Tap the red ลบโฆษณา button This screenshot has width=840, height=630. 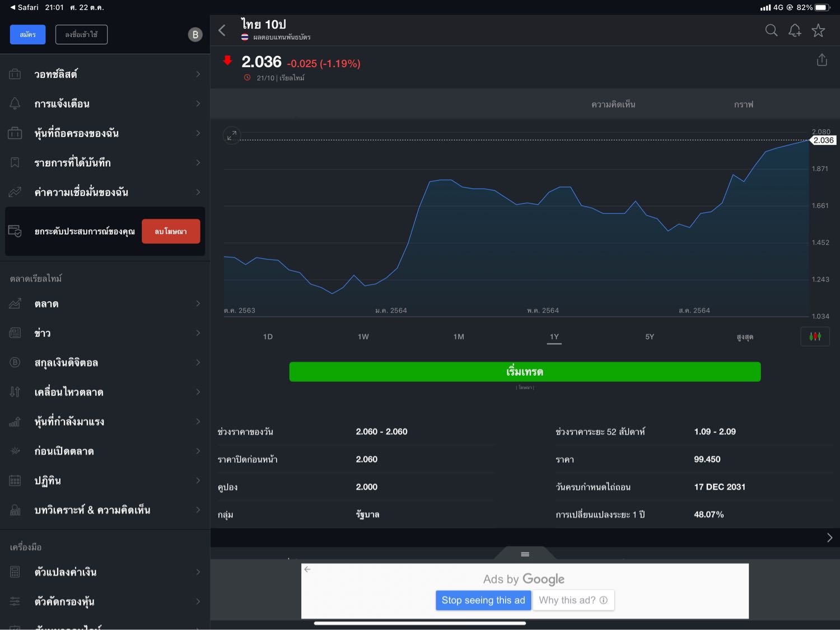(171, 231)
